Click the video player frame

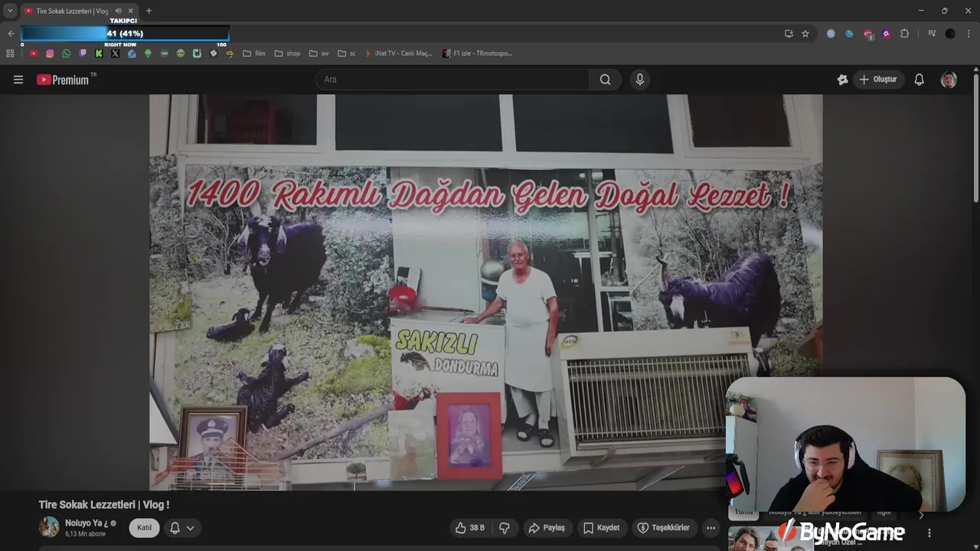(x=485, y=292)
